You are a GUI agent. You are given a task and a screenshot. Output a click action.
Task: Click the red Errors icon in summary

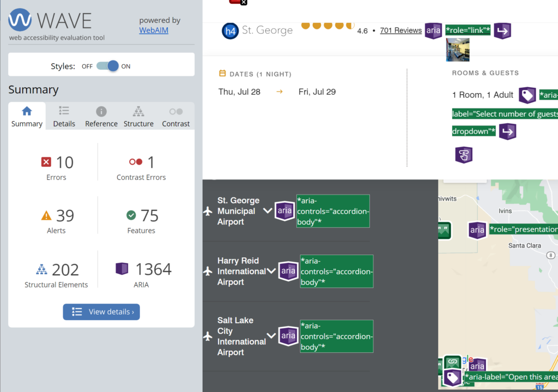pyautogui.click(x=46, y=162)
